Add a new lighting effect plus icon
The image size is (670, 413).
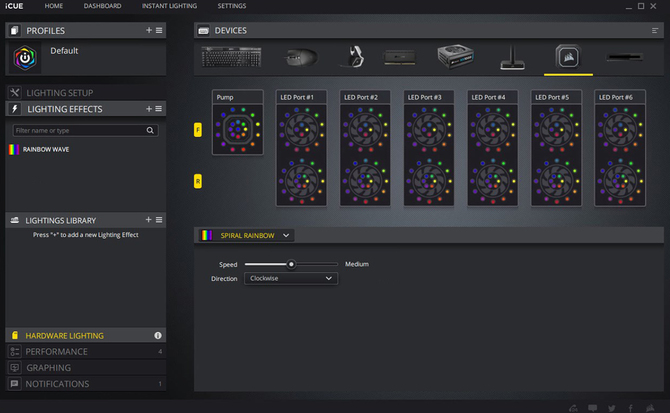click(x=149, y=109)
